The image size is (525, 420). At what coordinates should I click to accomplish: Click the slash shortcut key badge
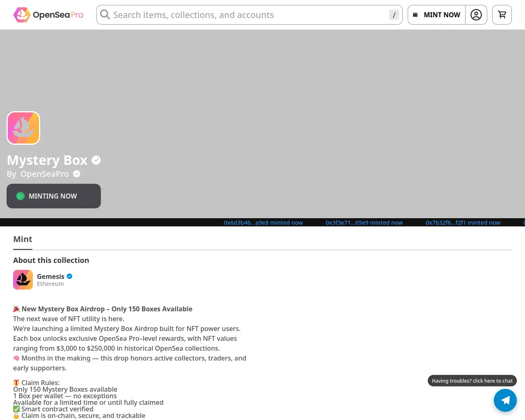tap(394, 15)
